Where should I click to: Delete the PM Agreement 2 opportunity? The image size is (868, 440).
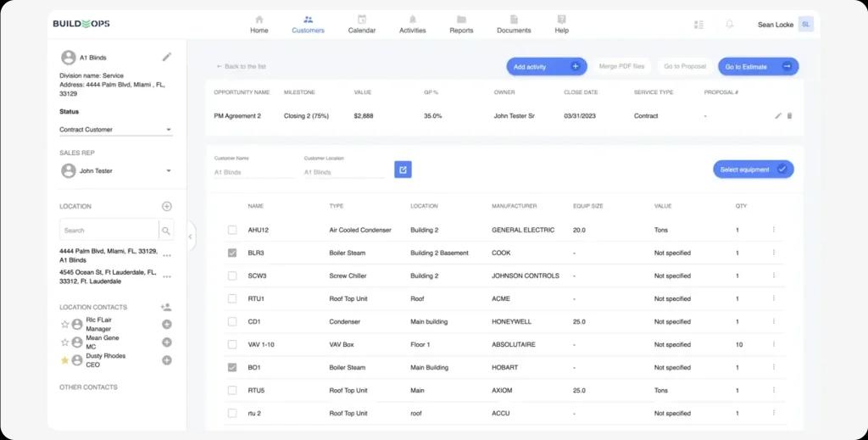[790, 116]
